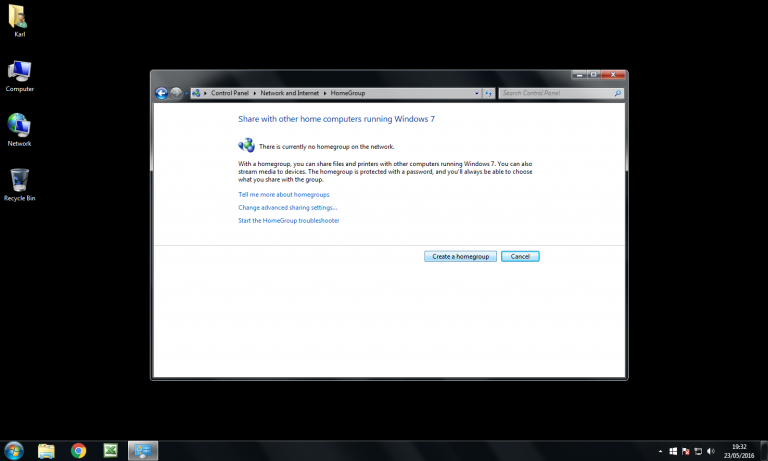Show hidden system tray icons
768x461 pixels.
tap(661, 451)
